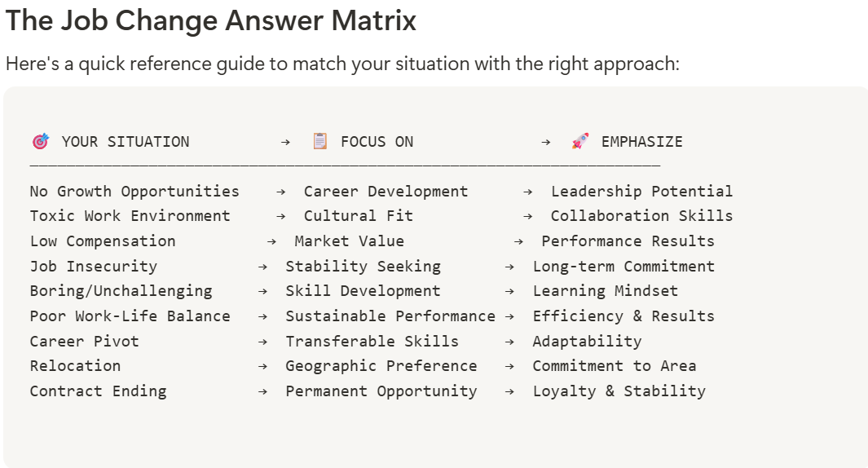The width and height of the screenshot is (868, 468).
Task: Click the "Loyalty & Stability" entry
Action: pyautogui.click(x=619, y=391)
